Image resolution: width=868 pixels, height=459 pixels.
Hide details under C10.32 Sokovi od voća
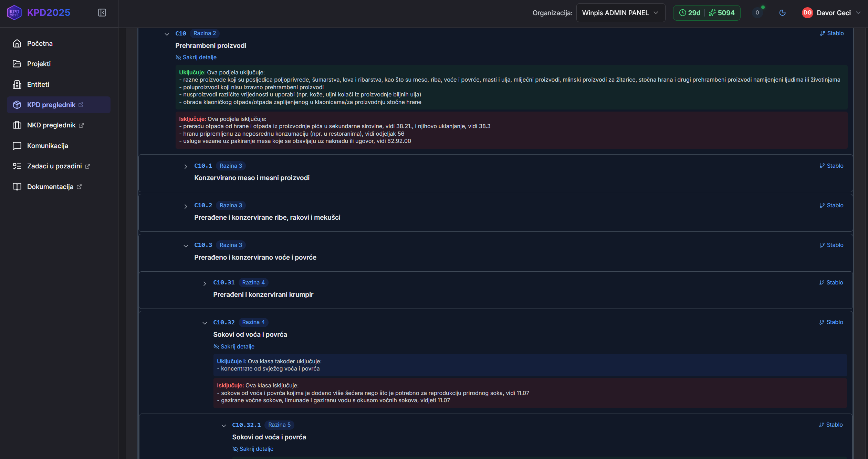point(234,346)
